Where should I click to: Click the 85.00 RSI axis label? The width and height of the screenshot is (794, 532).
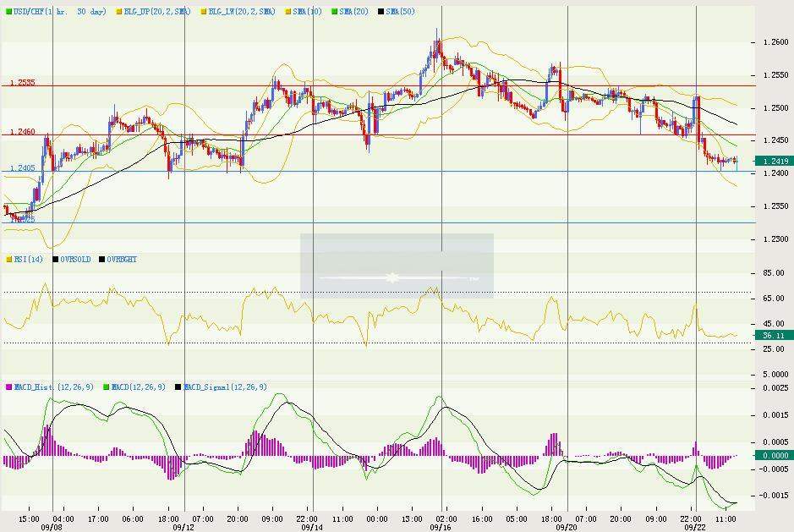coord(774,273)
